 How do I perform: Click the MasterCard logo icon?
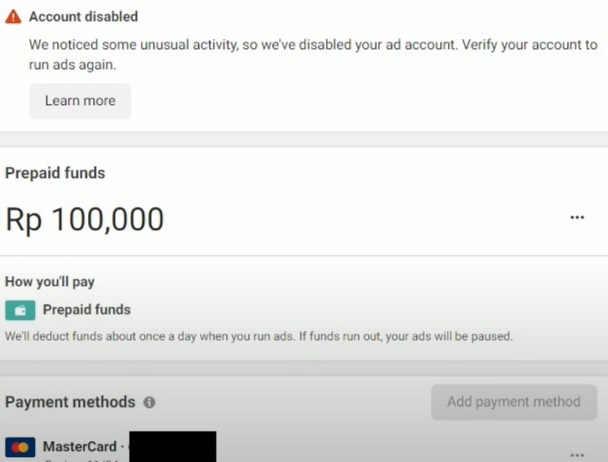[x=20, y=447]
